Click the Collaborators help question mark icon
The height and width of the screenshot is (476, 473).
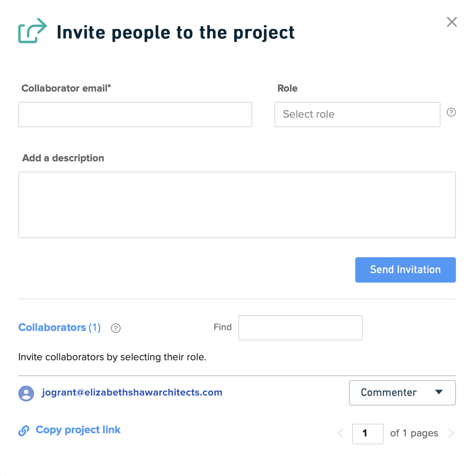click(116, 328)
